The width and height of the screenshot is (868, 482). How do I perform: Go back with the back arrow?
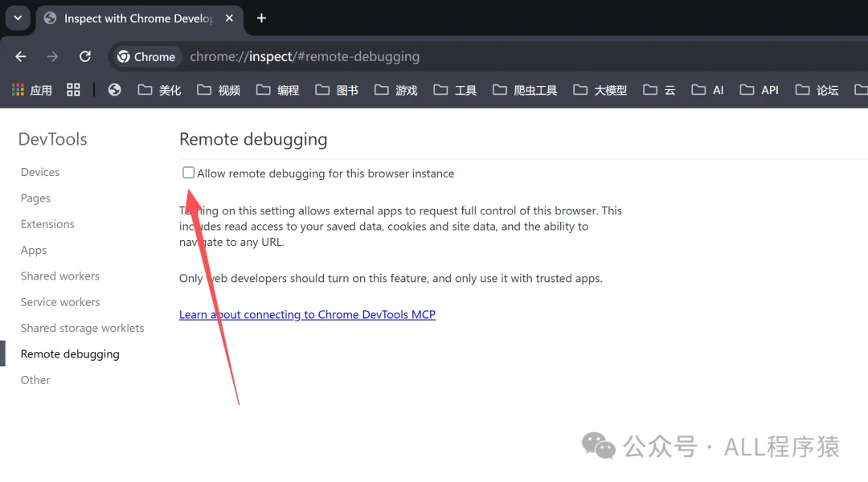pyautogui.click(x=20, y=56)
